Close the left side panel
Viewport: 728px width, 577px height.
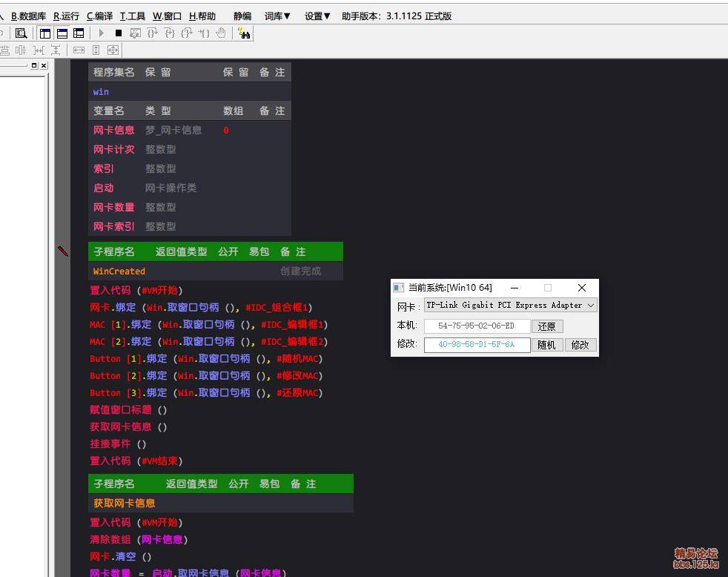(44, 65)
